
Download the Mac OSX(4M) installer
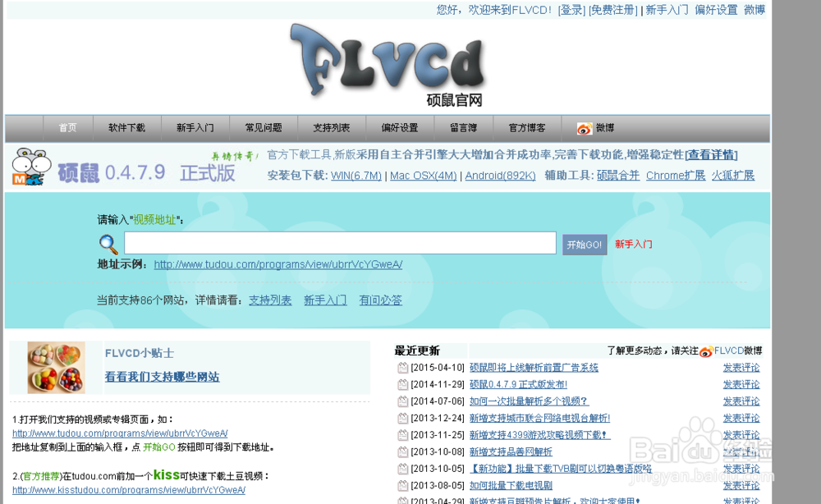423,176
